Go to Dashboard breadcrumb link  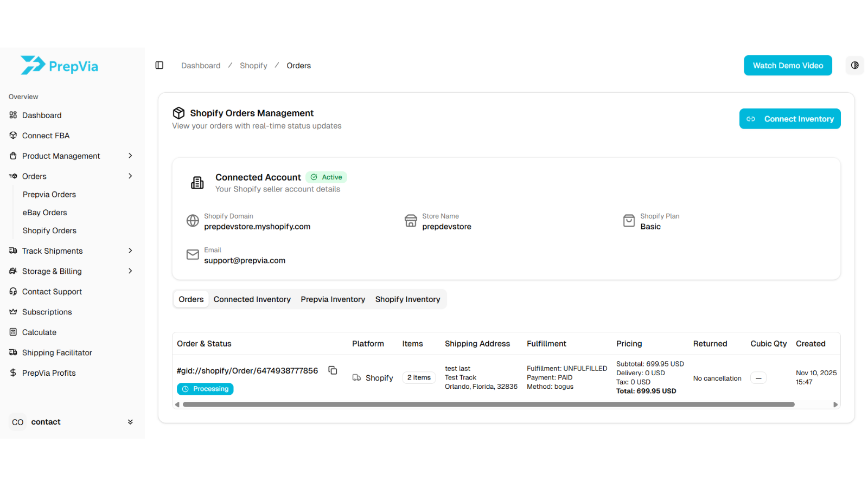[x=201, y=66]
